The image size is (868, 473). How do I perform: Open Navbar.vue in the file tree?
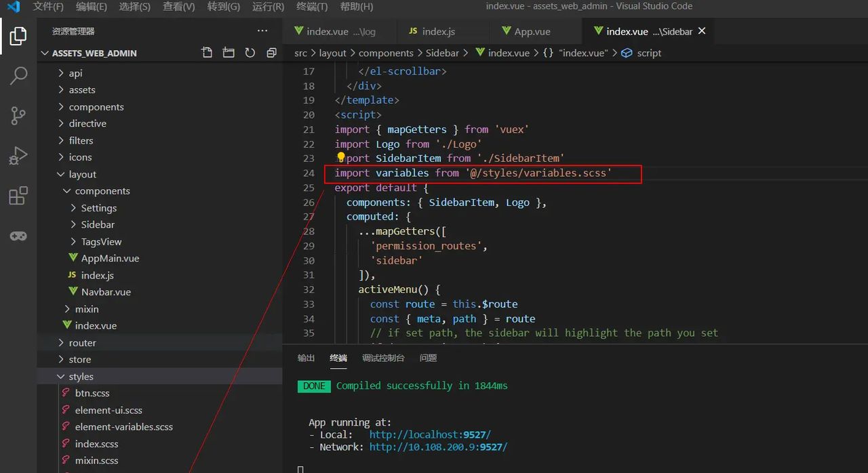point(106,292)
